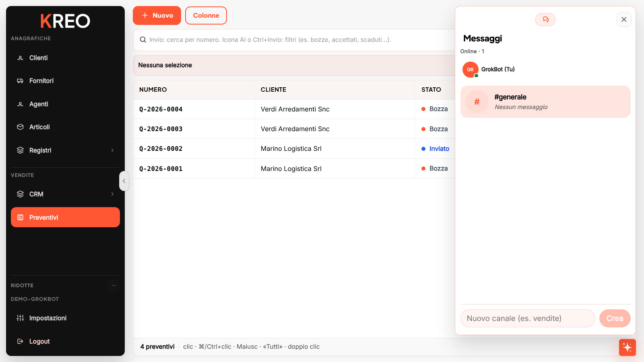
Task: Click the Registri layers icon
Action: pyautogui.click(x=20, y=150)
